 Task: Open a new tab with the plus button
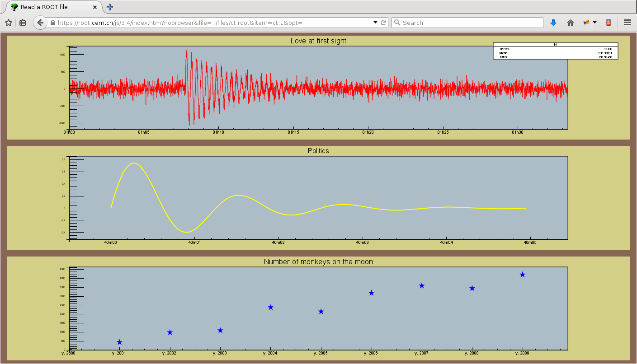tap(110, 7)
